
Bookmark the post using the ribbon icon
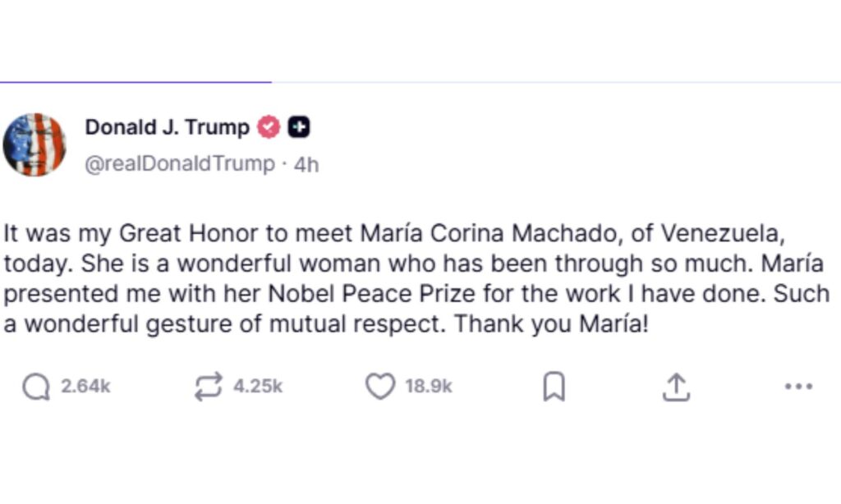[554, 386]
